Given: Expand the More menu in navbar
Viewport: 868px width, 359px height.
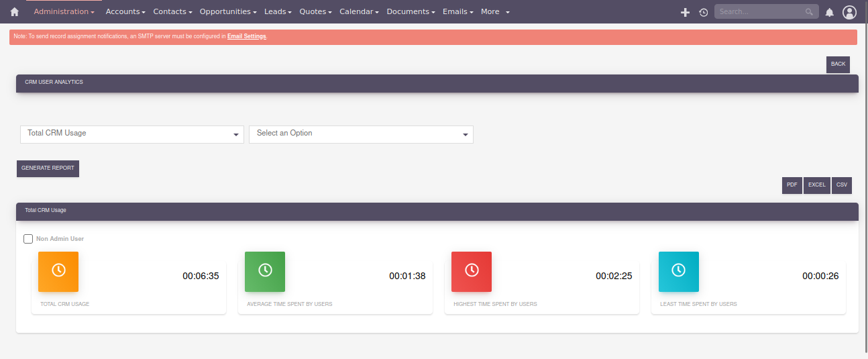Looking at the screenshot, I should click(x=495, y=12).
